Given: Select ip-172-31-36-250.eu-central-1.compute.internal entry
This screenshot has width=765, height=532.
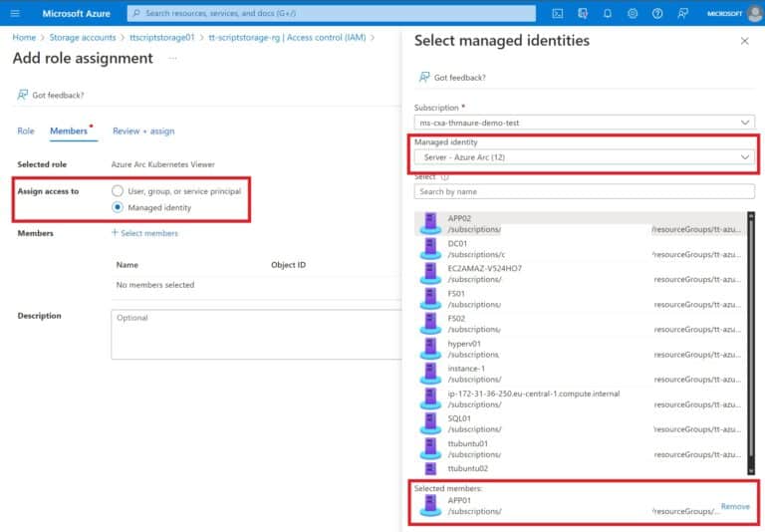Looking at the screenshot, I should [581, 399].
